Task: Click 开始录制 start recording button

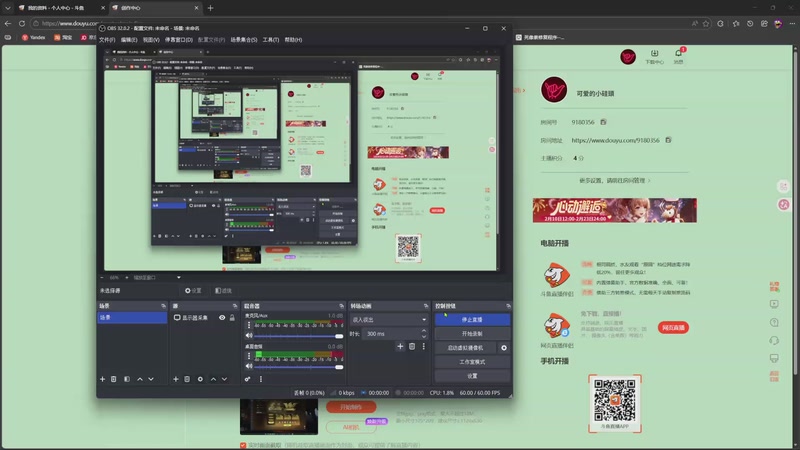Action: pos(472,334)
